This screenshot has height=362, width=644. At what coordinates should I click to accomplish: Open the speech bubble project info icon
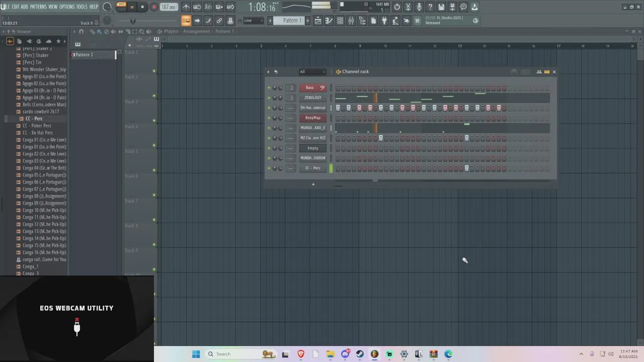click(463, 7)
